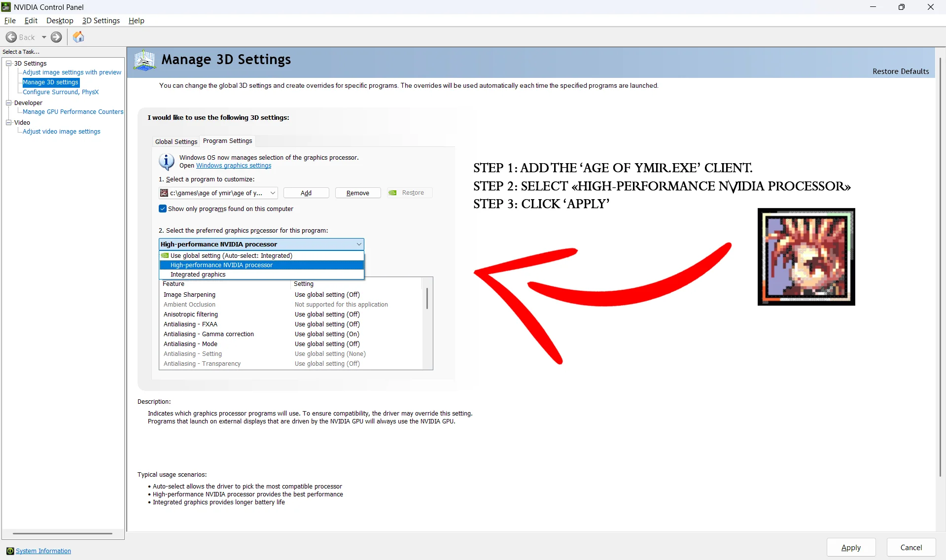Screen dimensions: 946x560
Task: Switch to the Global Settings tab
Action: pos(175,141)
